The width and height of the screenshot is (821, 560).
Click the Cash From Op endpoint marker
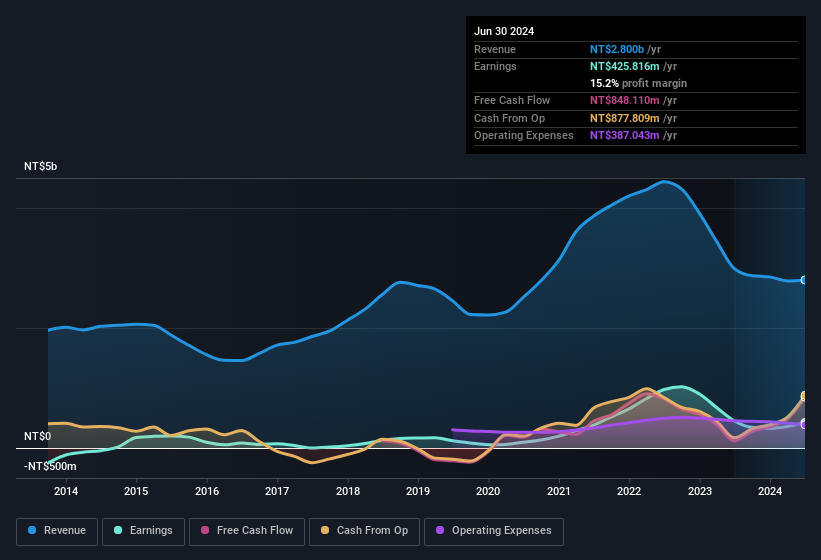[804, 396]
